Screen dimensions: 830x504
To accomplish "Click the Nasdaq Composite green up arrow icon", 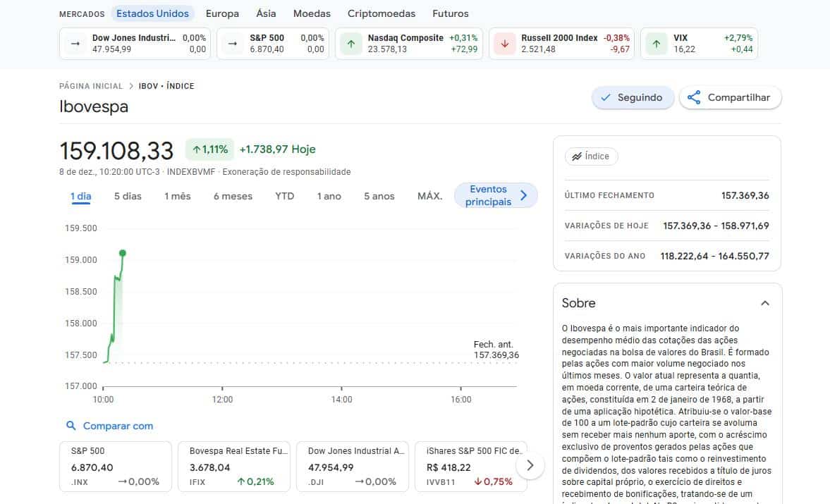I will (351, 44).
